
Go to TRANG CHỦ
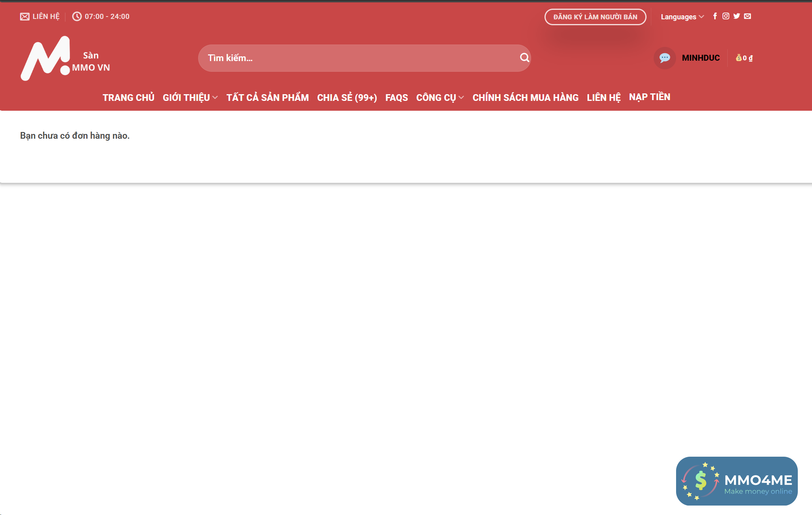click(x=128, y=97)
